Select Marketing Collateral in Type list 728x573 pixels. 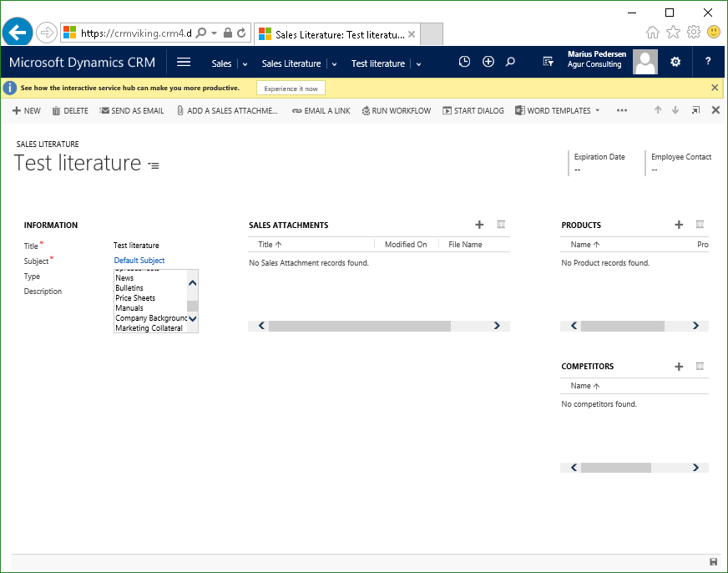[x=150, y=327]
